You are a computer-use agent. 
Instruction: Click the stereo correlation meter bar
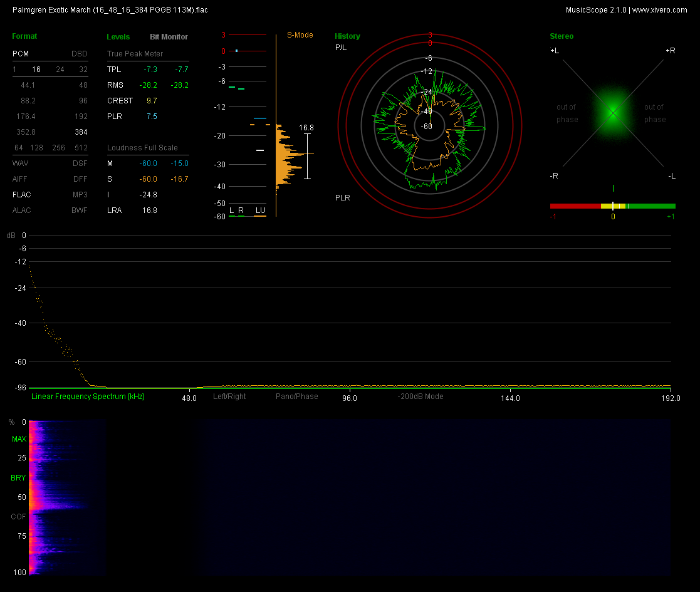point(612,206)
